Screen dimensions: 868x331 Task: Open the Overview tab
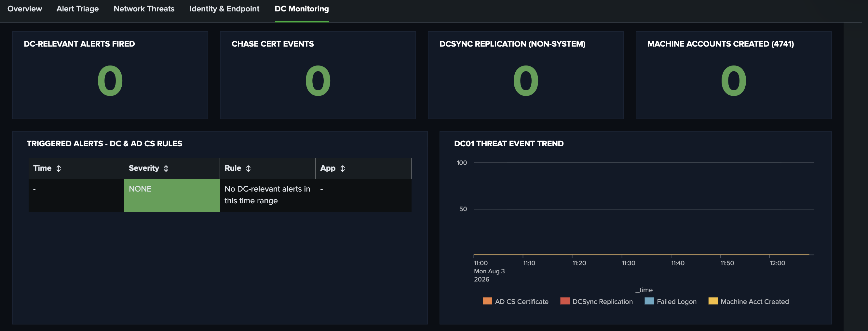point(25,9)
